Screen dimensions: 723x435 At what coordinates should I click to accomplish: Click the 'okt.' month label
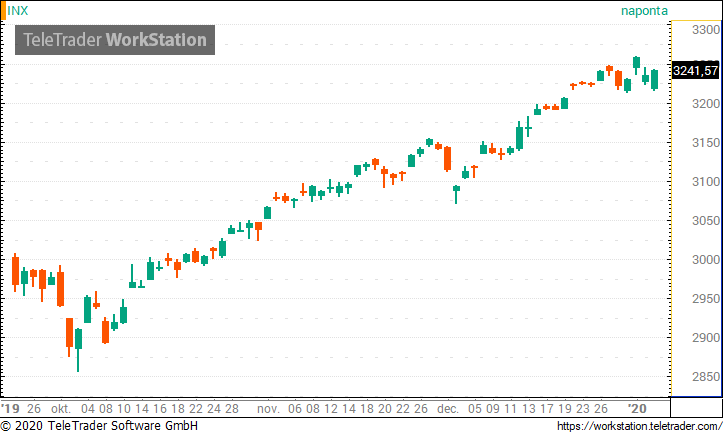61,409
